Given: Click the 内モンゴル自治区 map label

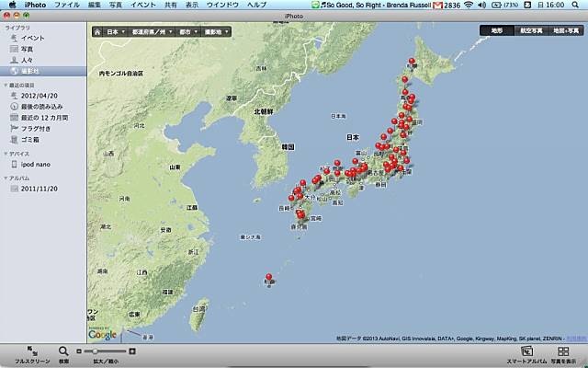Looking at the screenshot, I should click(x=121, y=74).
